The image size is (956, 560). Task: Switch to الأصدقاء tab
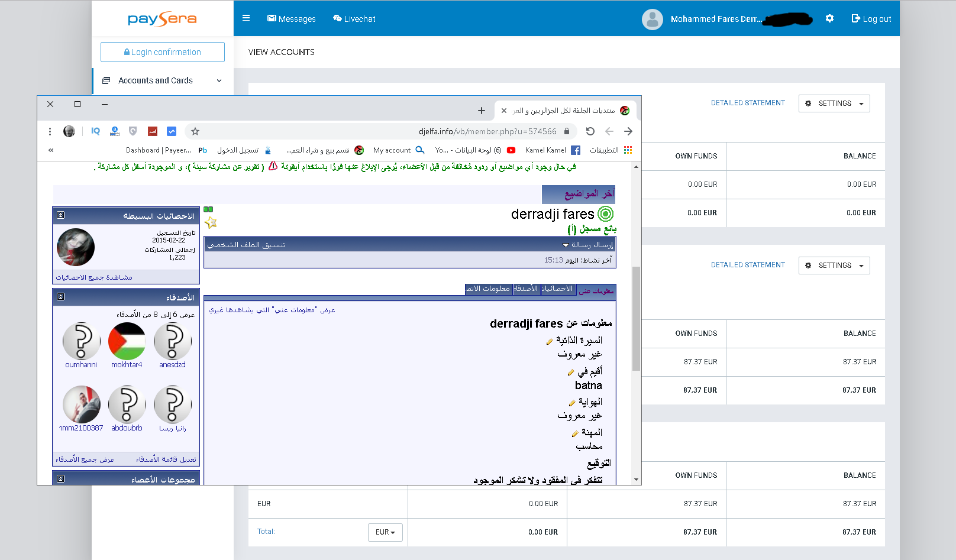pos(527,289)
